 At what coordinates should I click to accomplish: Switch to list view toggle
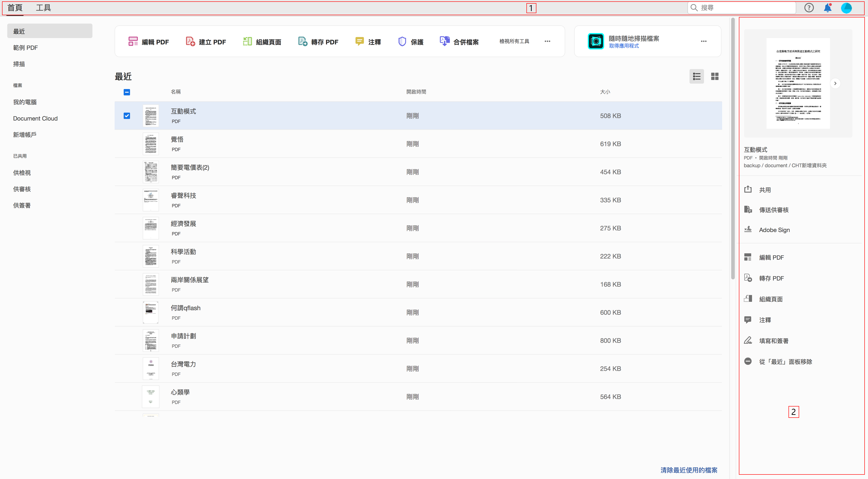tap(697, 77)
